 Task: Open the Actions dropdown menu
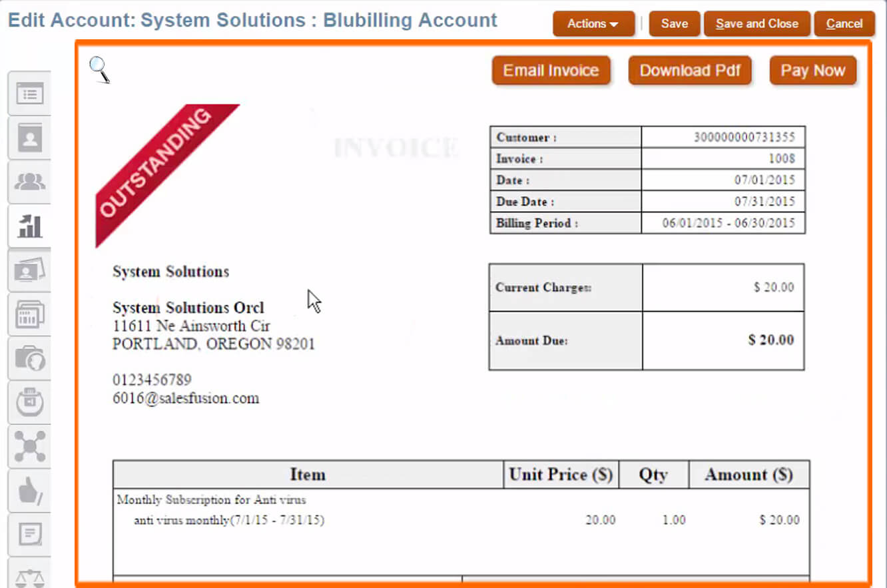[593, 23]
